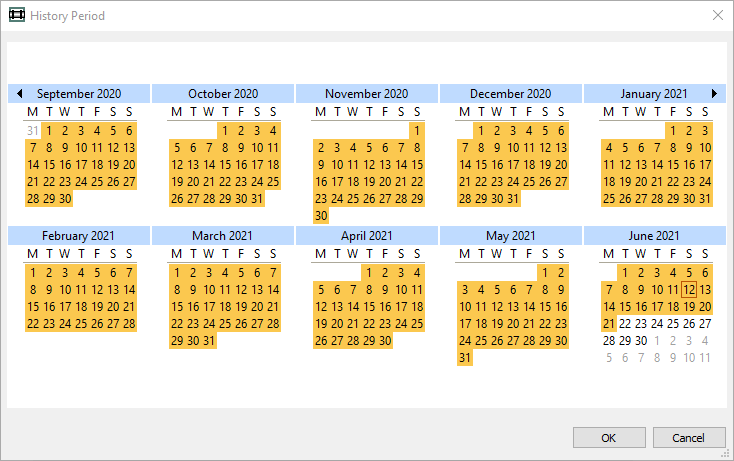Image resolution: width=734 pixels, height=461 pixels.
Task: Click the April 2021 month header
Action: click(x=367, y=235)
